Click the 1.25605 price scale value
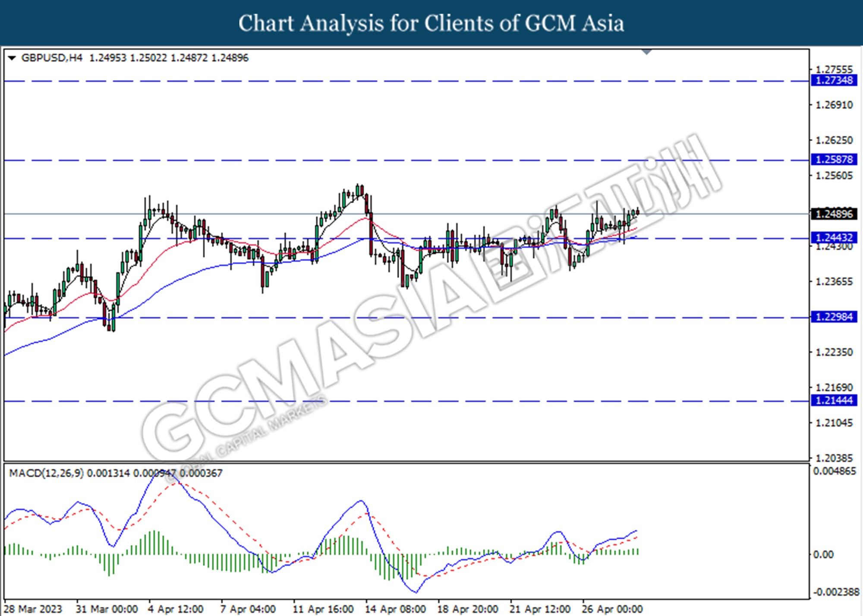This screenshot has width=863, height=616. [834, 176]
